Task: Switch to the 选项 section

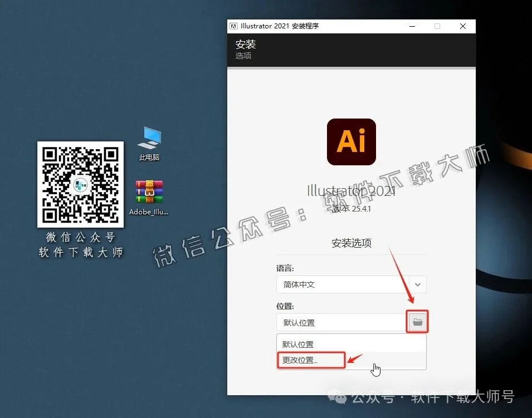Action: [243, 56]
